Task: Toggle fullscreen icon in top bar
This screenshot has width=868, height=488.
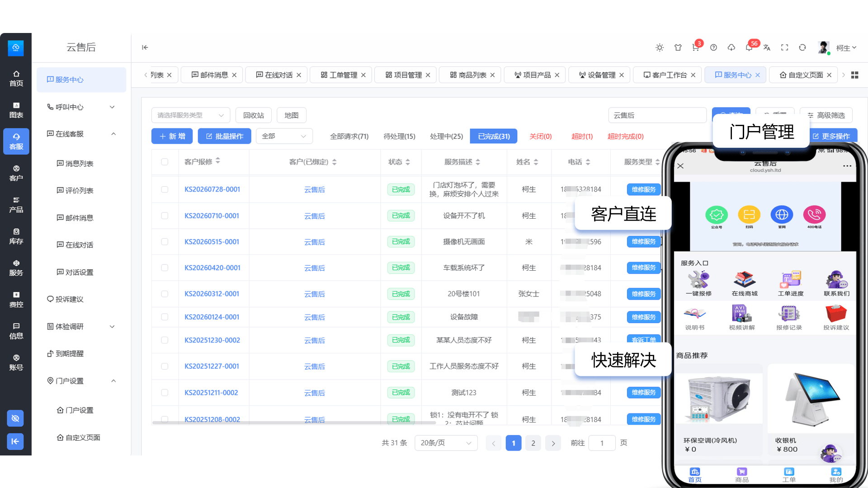Action: tap(785, 47)
